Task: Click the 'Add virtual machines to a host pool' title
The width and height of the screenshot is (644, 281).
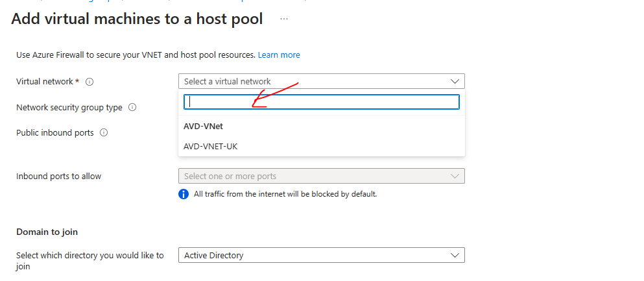Action: 137,19
